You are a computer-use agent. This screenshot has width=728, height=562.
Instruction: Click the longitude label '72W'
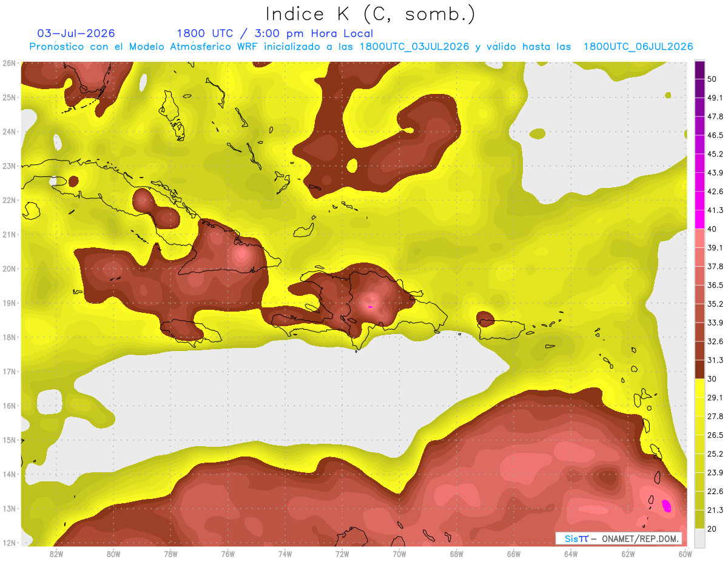(342, 554)
